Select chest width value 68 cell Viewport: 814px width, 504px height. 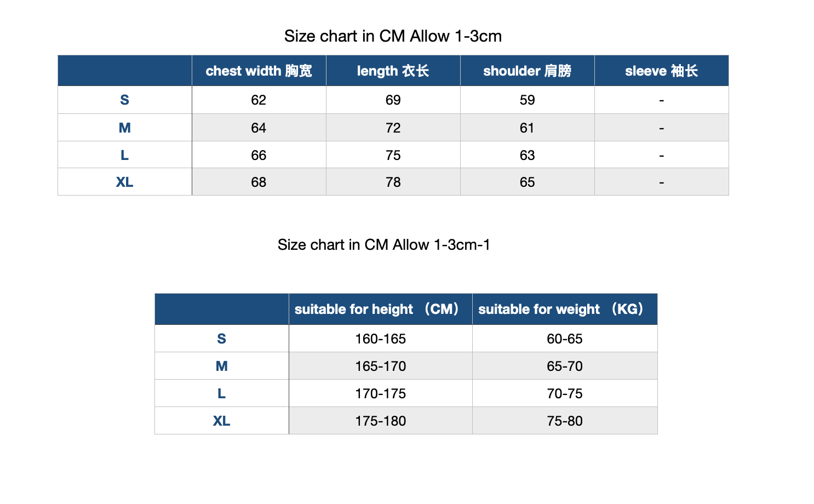coord(259,182)
